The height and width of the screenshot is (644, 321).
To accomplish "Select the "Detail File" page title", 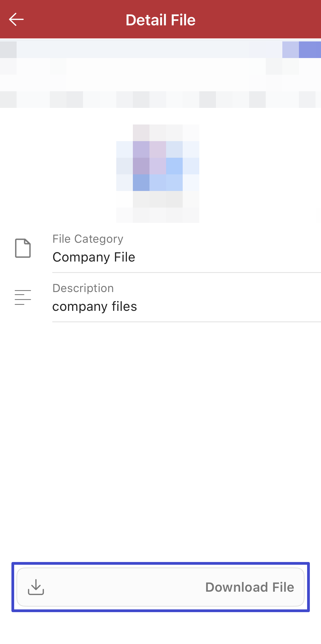I will point(161,20).
